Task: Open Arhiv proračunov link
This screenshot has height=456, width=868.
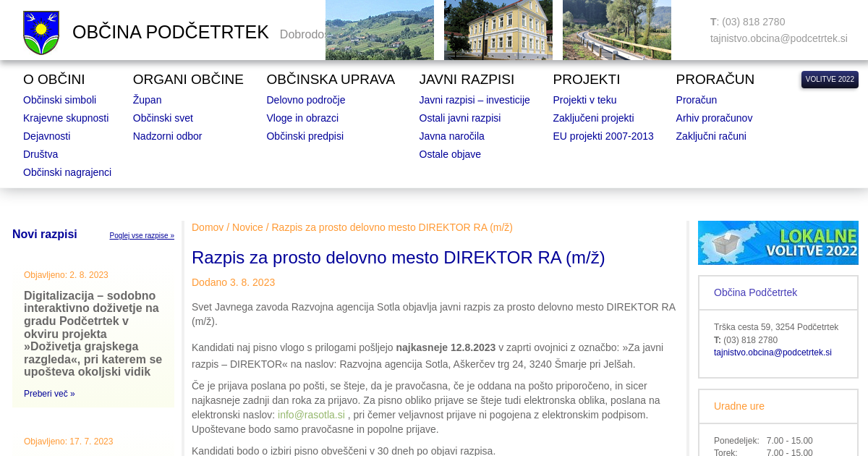Action: [713, 118]
